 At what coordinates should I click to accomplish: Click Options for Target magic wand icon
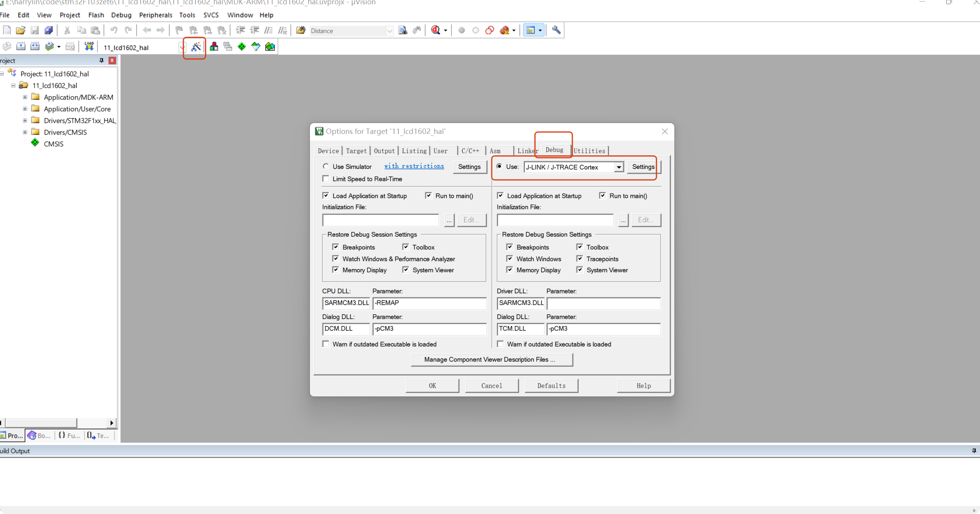(x=196, y=47)
